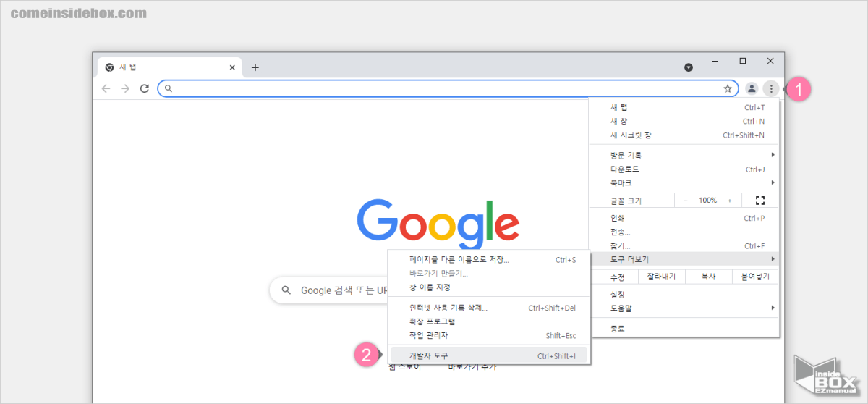Click 복사 edit button
This screenshot has height=404, width=868.
coord(708,277)
